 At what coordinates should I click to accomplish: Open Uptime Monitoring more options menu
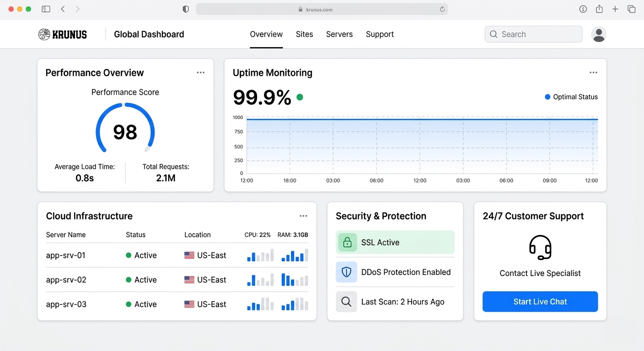click(x=593, y=73)
